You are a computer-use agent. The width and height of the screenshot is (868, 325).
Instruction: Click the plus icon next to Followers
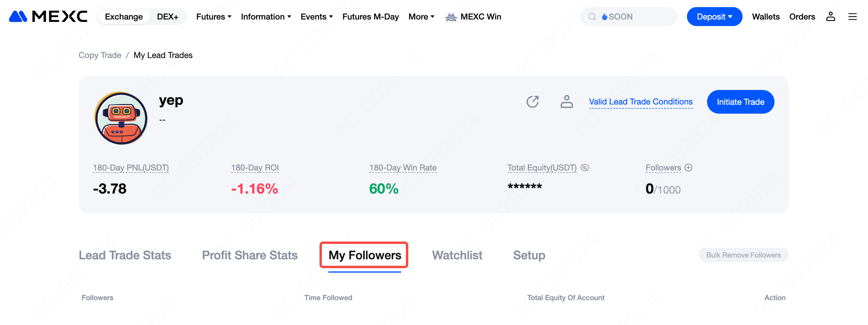(688, 168)
